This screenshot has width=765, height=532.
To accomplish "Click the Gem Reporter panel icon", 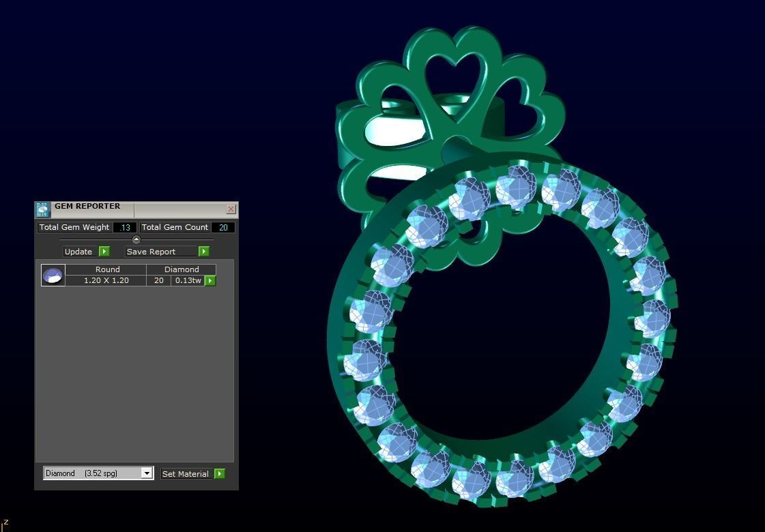I will 42,209.
